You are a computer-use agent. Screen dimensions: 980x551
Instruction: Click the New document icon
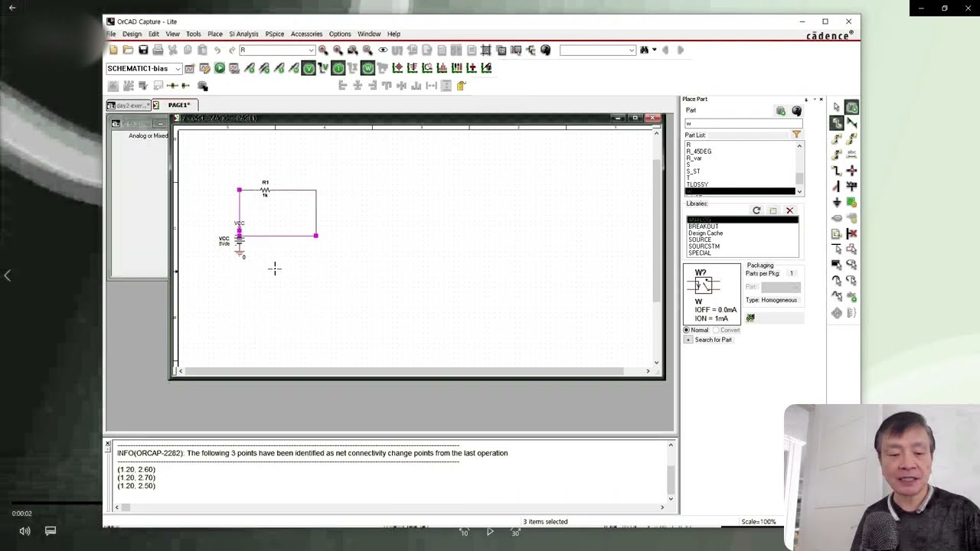coord(113,50)
